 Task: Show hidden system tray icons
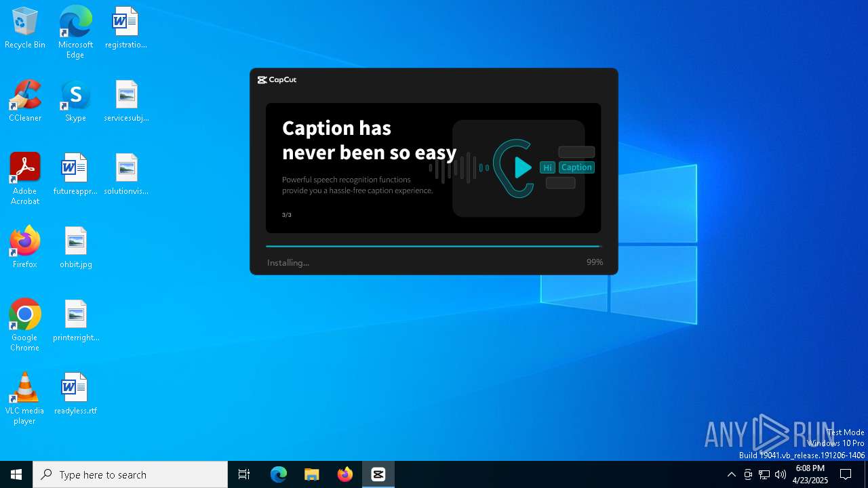click(731, 474)
